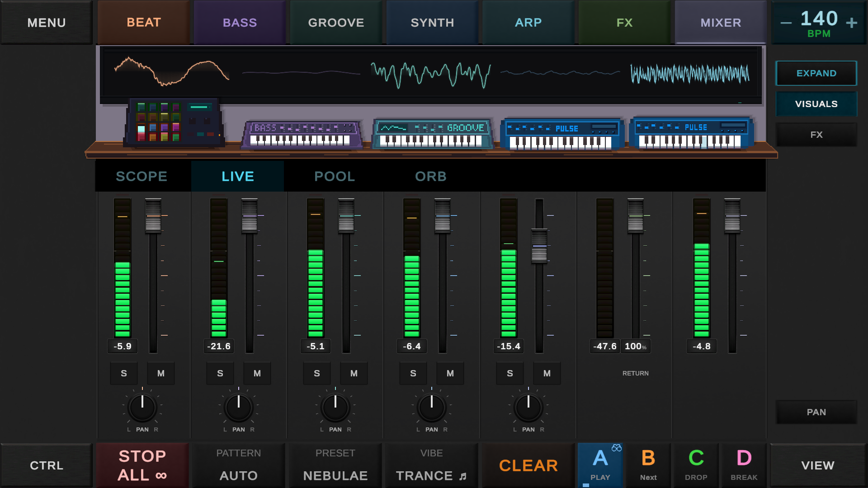Screen dimensions: 868x488
Task: Click the CTRL button
Action: [x=47, y=465]
